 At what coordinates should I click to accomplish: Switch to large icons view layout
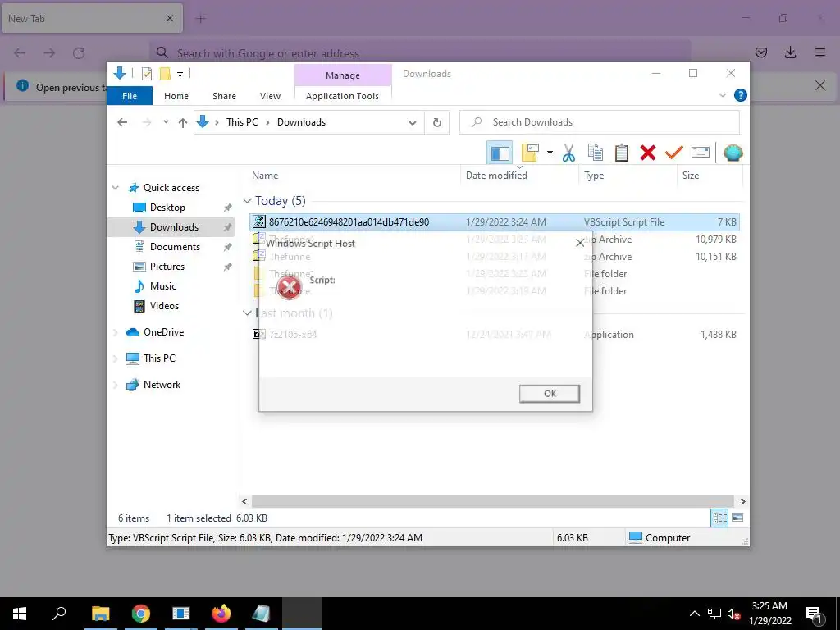737,518
